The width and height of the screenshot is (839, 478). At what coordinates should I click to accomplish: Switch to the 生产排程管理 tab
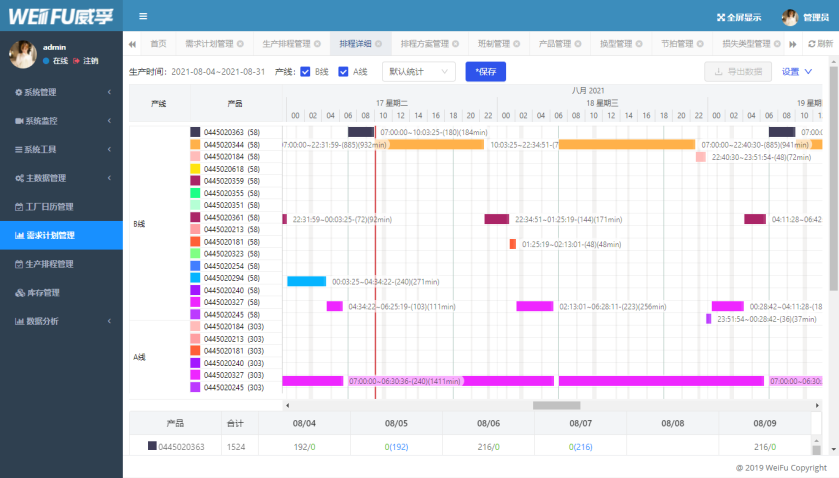[285, 44]
